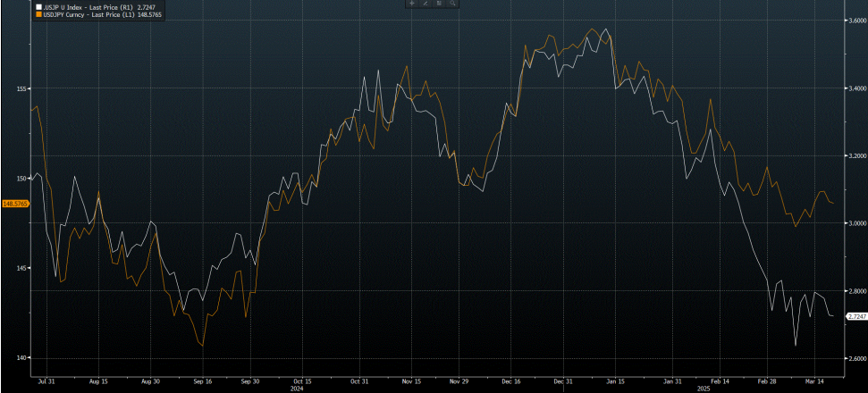Click the 155 label on left axis
The height and width of the screenshot is (393, 868).
click(x=20, y=88)
